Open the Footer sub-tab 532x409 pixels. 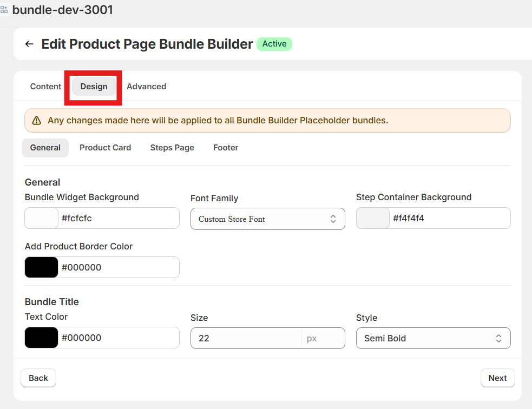click(x=226, y=148)
